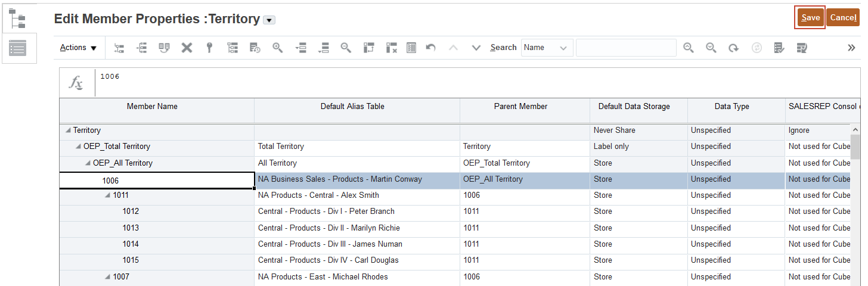Click the delete member X icon

pos(187,48)
